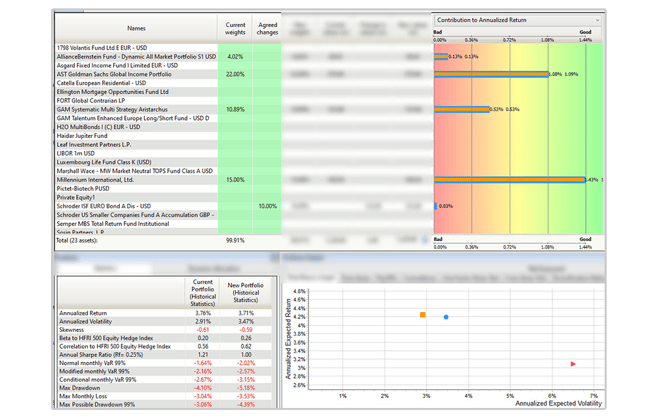659x419 pixels.
Task: Select the Annualized Volatility row label
Action: coord(86,322)
